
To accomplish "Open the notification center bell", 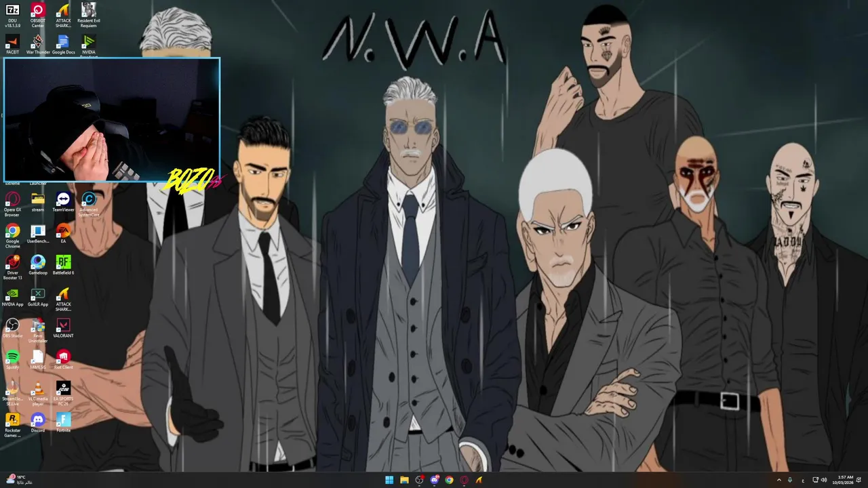I will (859, 480).
